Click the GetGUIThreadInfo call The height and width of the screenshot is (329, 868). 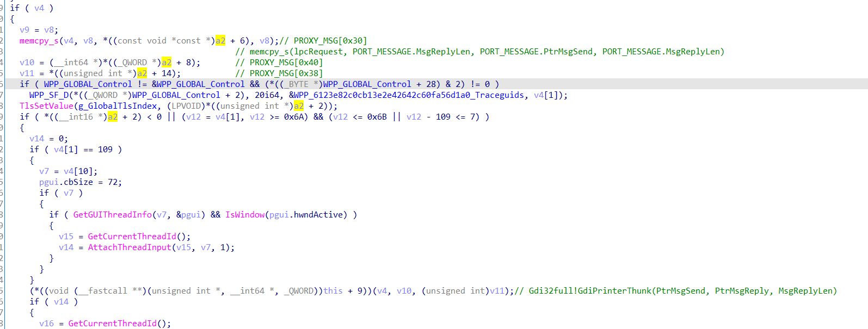pos(113,215)
